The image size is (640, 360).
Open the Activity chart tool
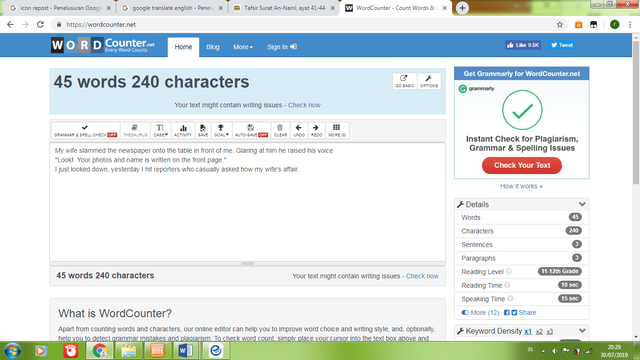pyautogui.click(x=183, y=131)
